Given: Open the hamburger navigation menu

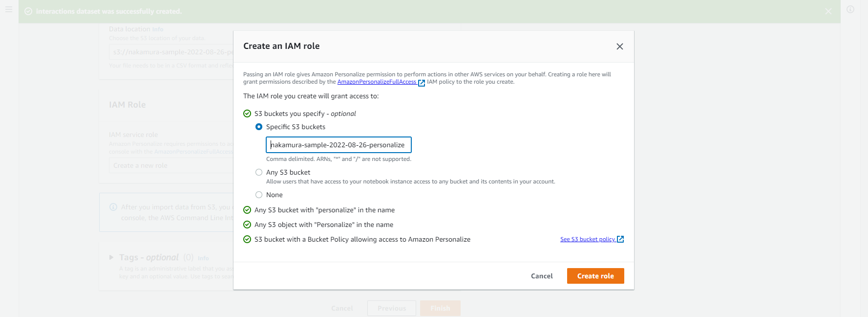Looking at the screenshot, I should click(9, 9).
